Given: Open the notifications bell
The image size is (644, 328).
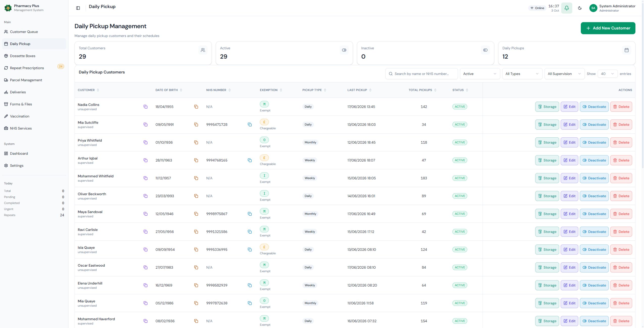Looking at the screenshot, I should coord(566,8).
